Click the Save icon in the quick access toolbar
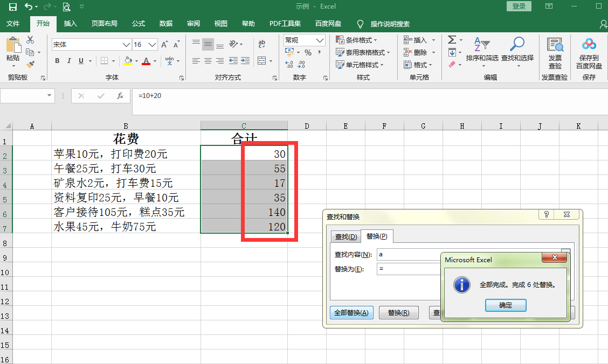 (x=13, y=6)
